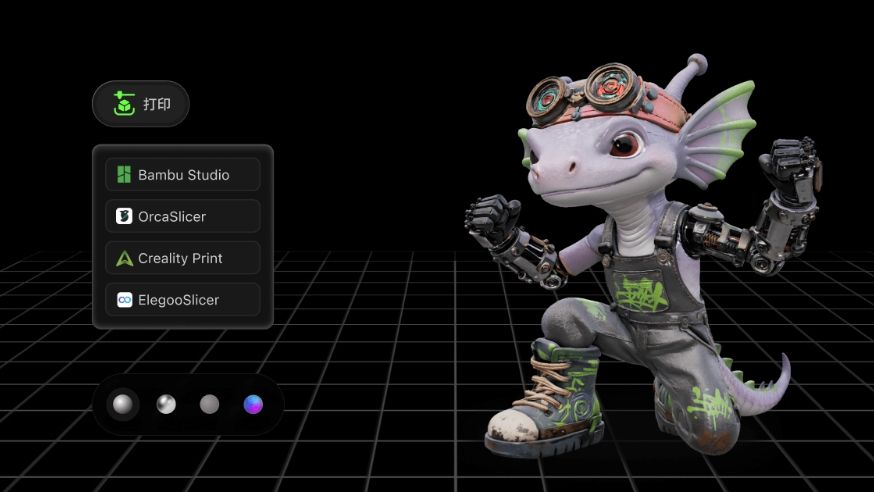
Task: Pick the ElegooSlicer entry
Action: click(x=183, y=300)
